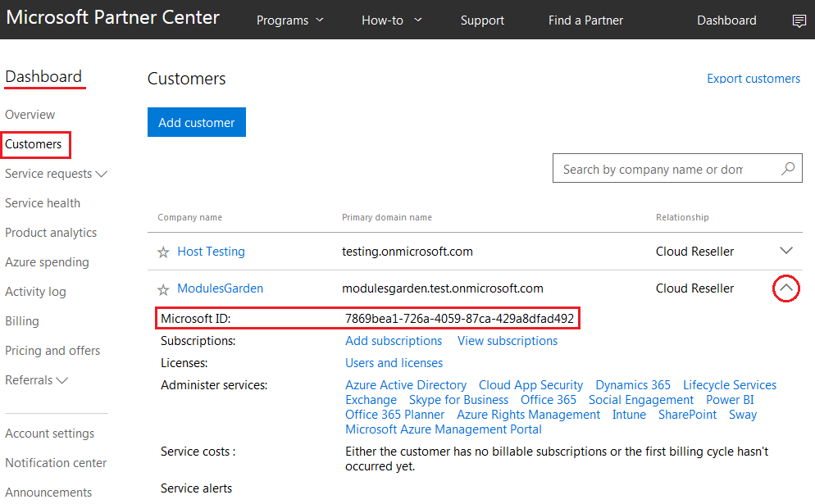Open Service health in sidebar
Screen dimensions: 815x504
point(43,202)
